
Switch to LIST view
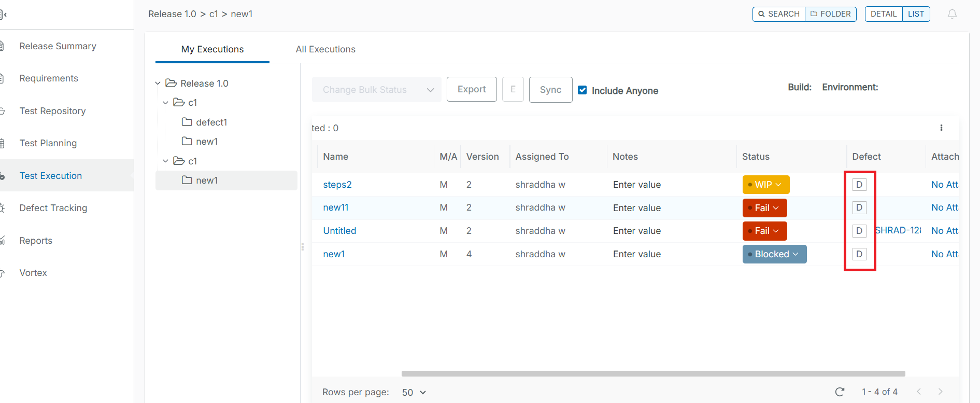click(916, 14)
